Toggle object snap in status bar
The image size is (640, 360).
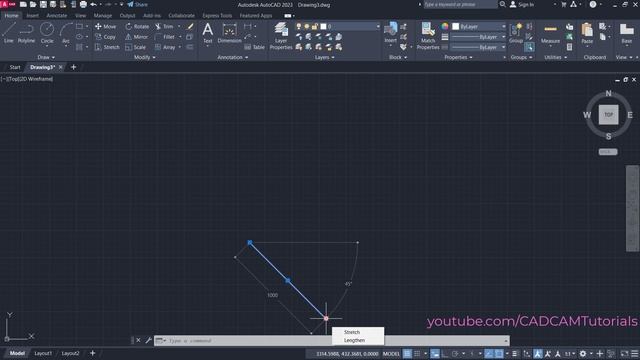tap(499, 353)
